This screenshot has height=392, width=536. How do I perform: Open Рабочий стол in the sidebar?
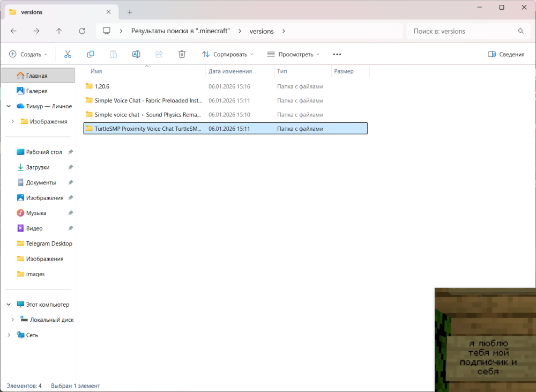(38, 152)
